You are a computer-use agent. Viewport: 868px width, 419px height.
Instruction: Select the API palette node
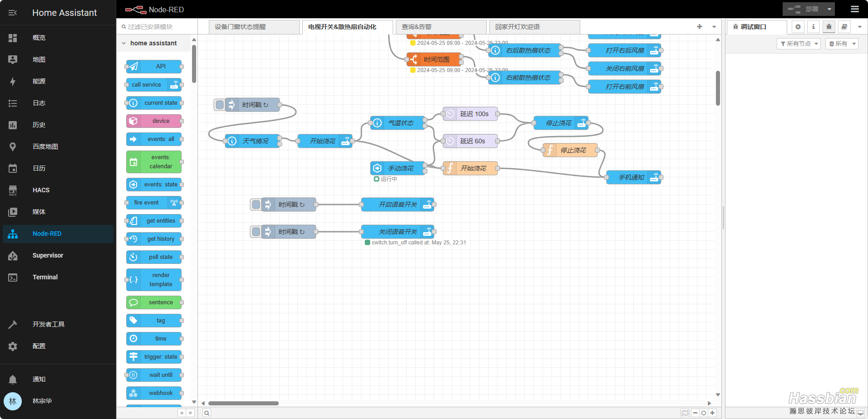pyautogui.click(x=154, y=66)
